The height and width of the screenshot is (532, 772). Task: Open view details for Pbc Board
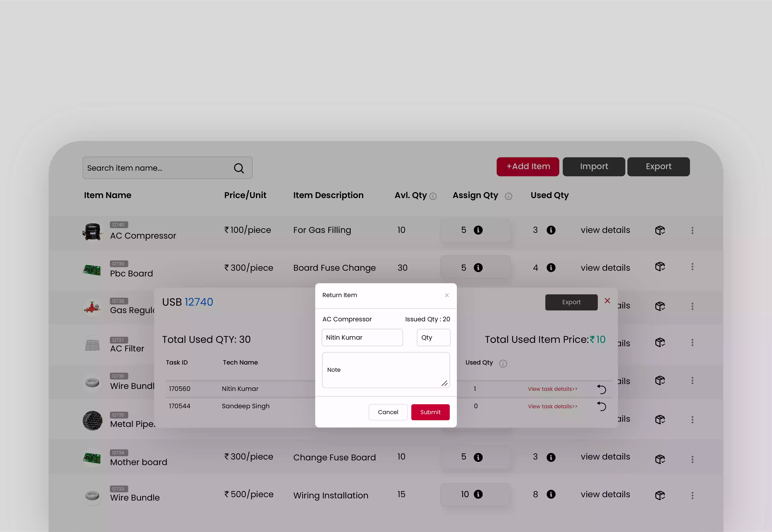(605, 268)
